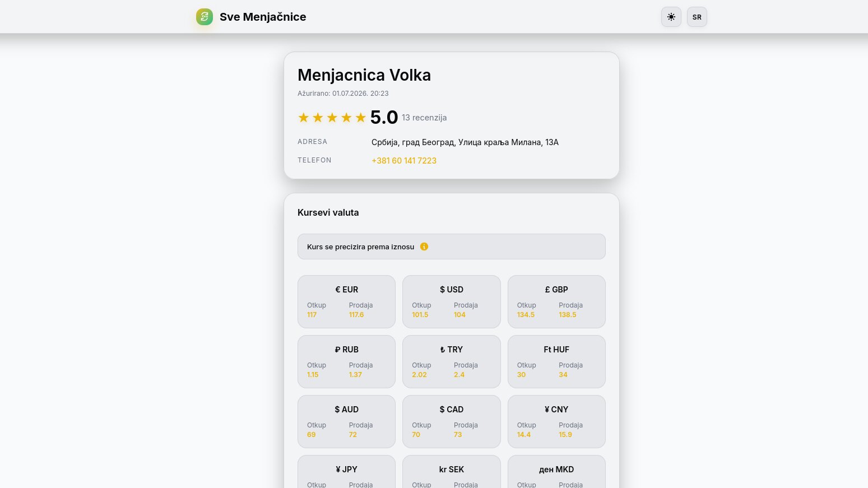Screen dimensions: 868x488
Task: Click the Kursevi valuta heading
Action: click(328, 213)
